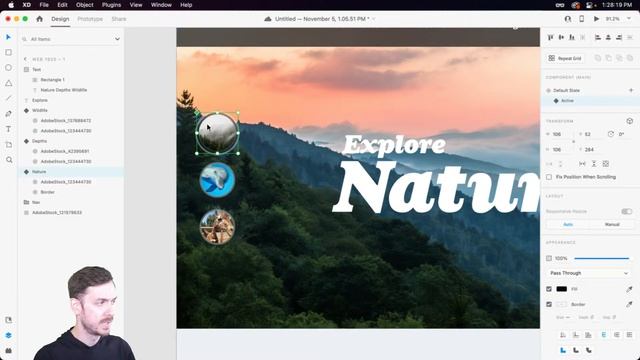Open the Plugins panel icon

[x=9, y=350]
